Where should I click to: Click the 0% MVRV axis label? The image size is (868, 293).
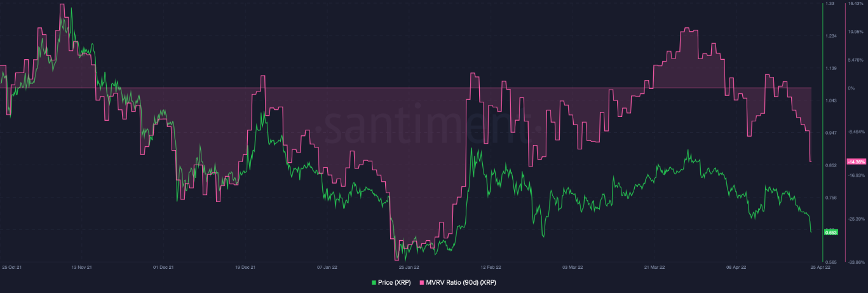tap(851, 88)
